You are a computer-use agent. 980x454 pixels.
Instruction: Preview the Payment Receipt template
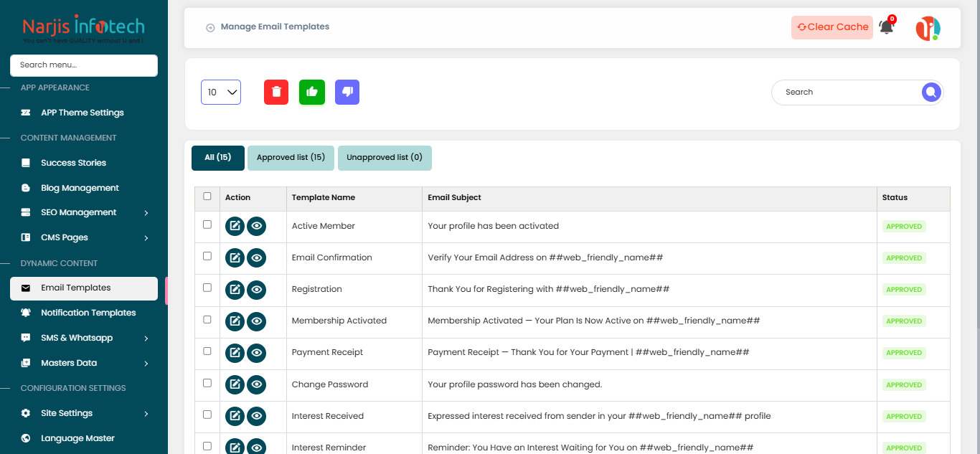257,353
